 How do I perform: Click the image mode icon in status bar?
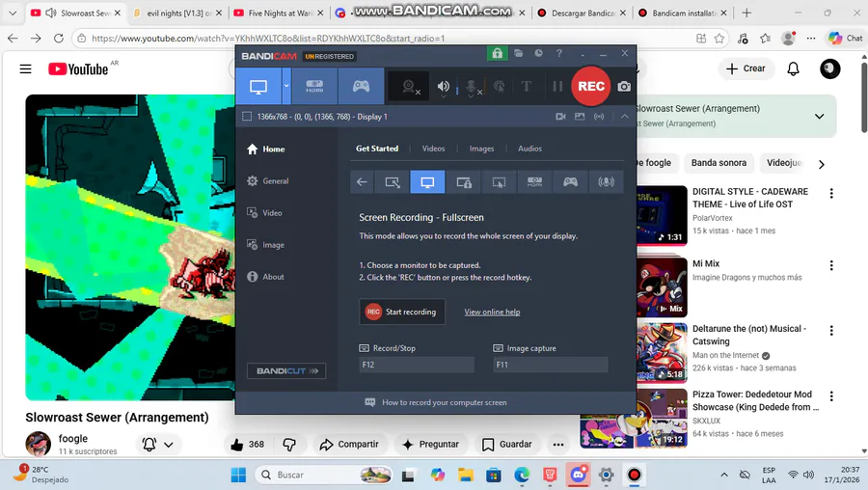coord(580,117)
